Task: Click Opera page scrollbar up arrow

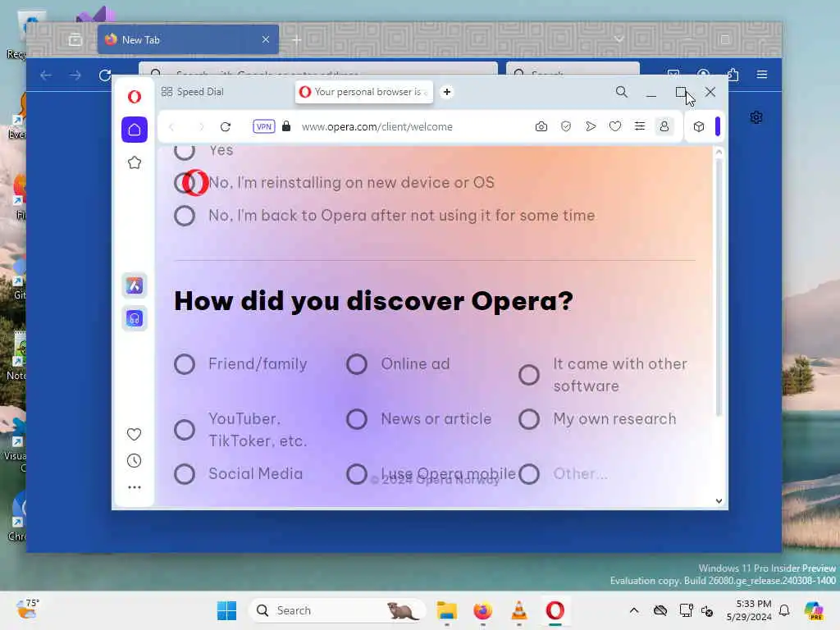Action: tap(719, 152)
